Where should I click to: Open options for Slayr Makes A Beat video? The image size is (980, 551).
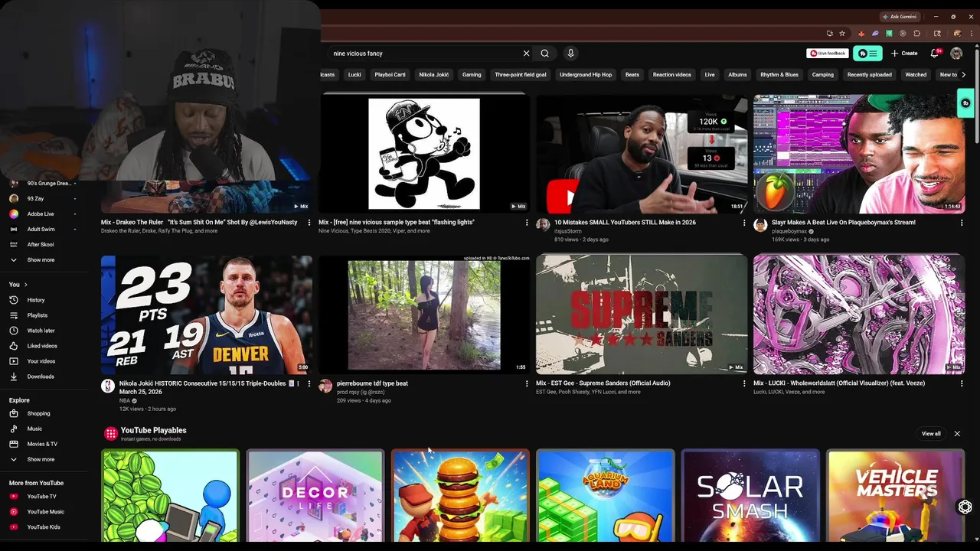[962, 223]
